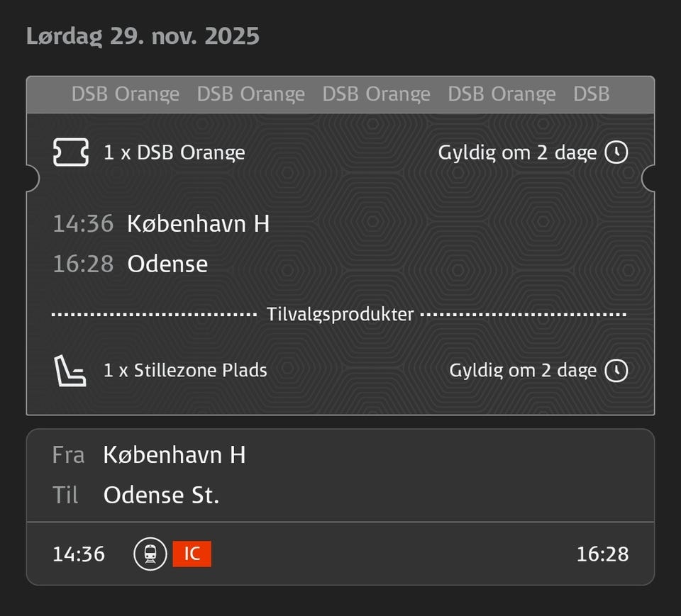The width and height of the screenshot is (681, 616).
Task: Click the ticket icon beside DSB Orange
Action: (x=71, y=152)
